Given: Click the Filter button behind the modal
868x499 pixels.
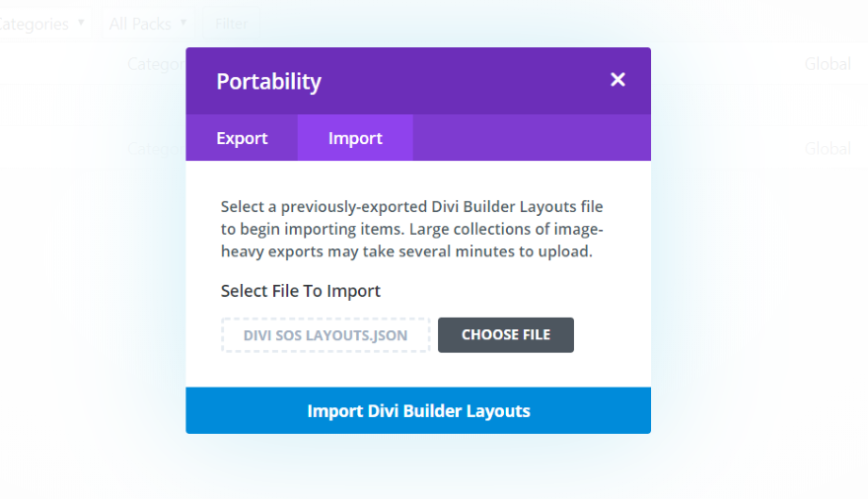Looking at the screenshot, I should click(231, 24).
